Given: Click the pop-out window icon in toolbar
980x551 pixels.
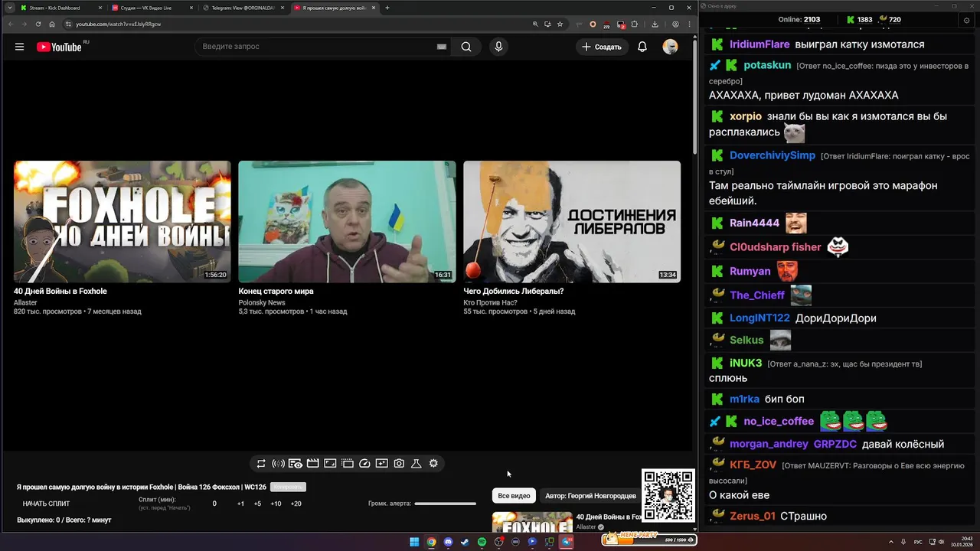Looking at the screenshot, I should 347,464.
